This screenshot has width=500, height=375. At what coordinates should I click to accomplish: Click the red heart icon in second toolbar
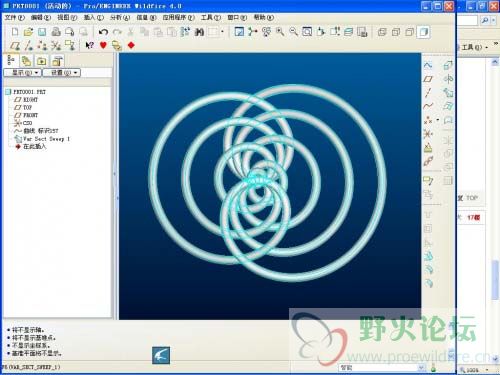pos(103,45)
